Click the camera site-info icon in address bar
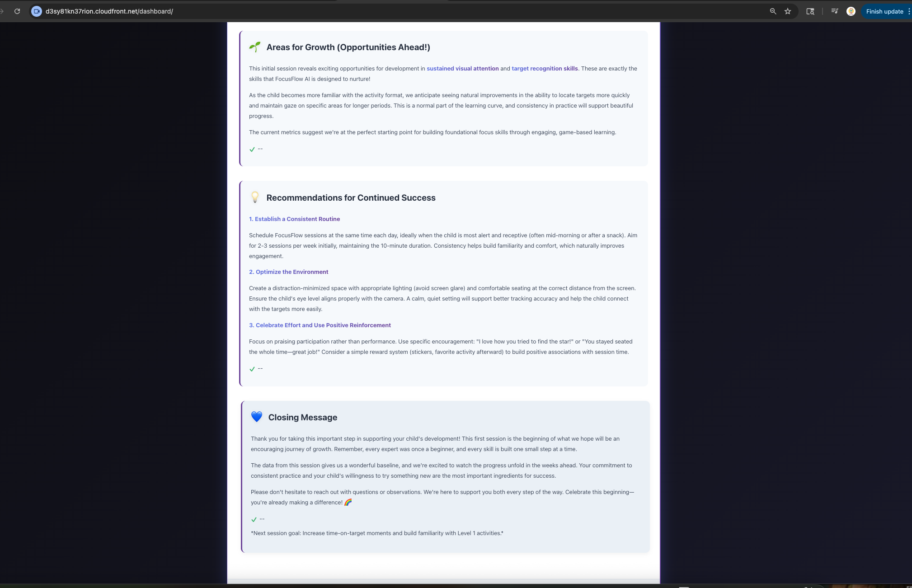The image size is (912, 588). [37, 11]
